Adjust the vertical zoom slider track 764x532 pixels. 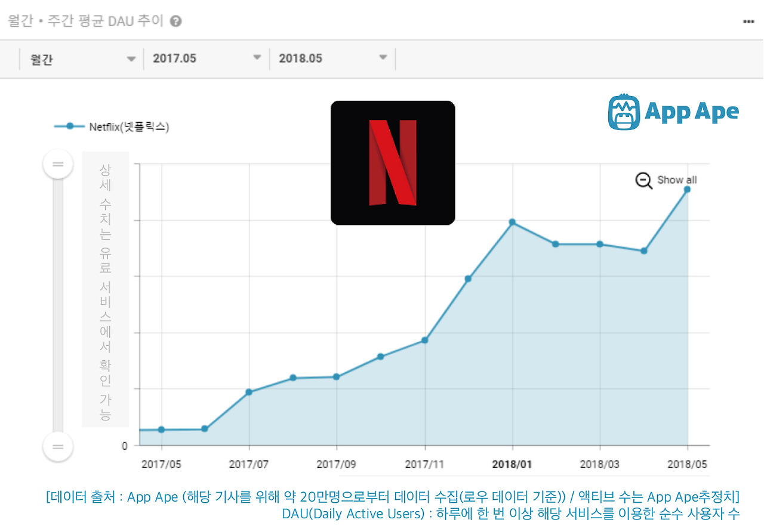pyautogui.click(x=57, y=304)
